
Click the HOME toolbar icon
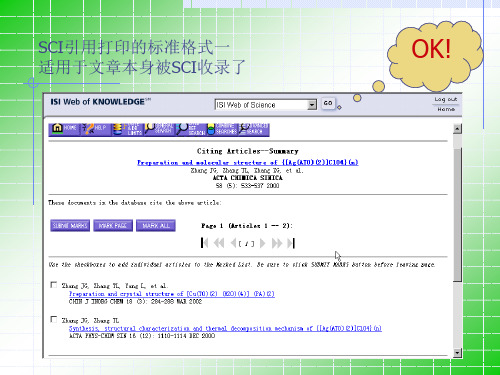(x=65, y=129)
